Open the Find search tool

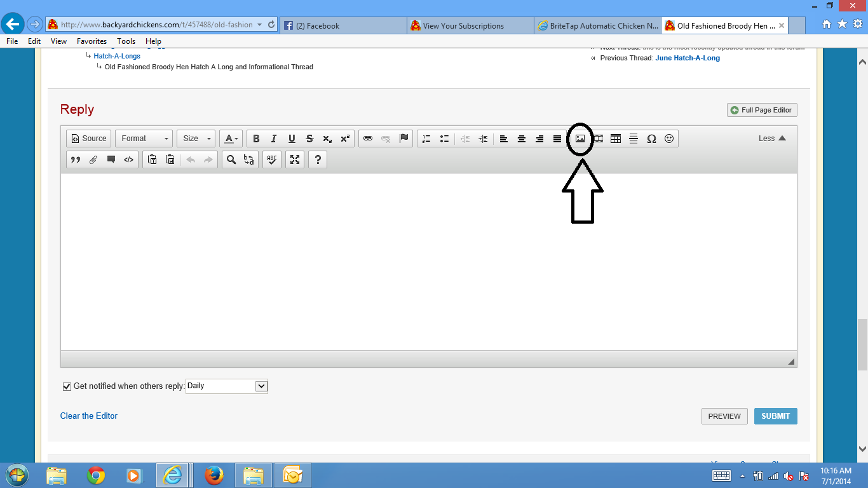pyautogui.click(x=231, y=159)
